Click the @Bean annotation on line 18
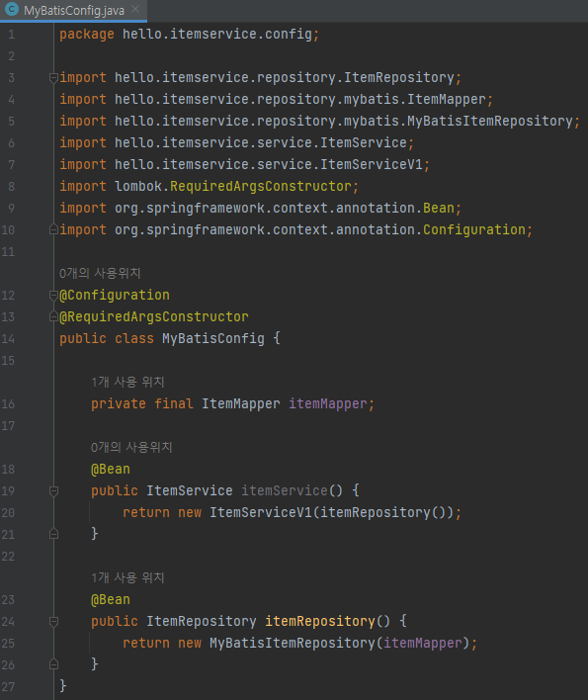The height and width of the screenshot is (700, 588). point(111,470)
